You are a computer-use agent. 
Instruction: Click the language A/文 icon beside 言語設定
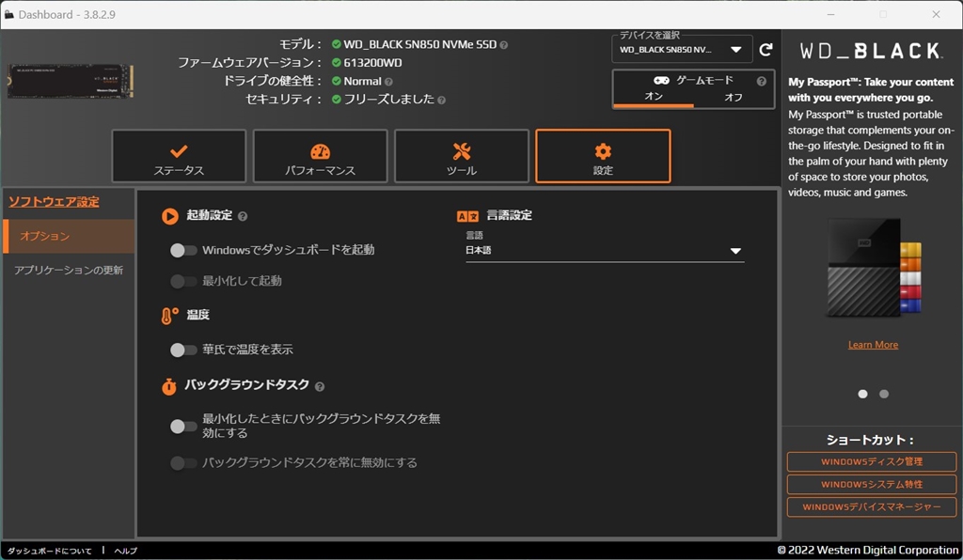[467, 216]
